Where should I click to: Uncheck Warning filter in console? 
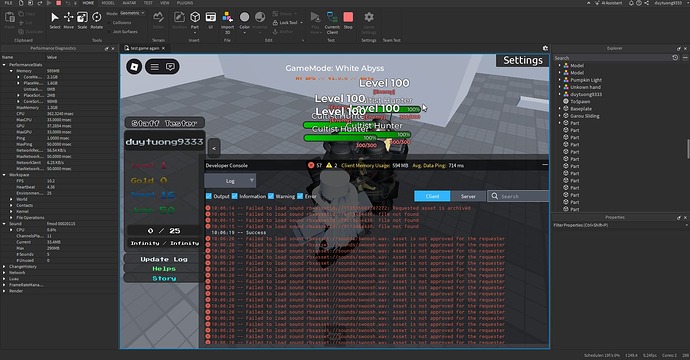point(271,196)
